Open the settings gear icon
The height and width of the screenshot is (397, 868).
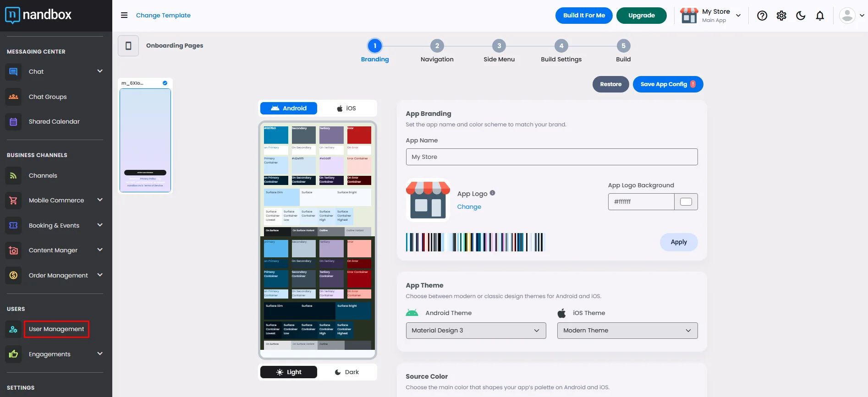tap(781, 16)
